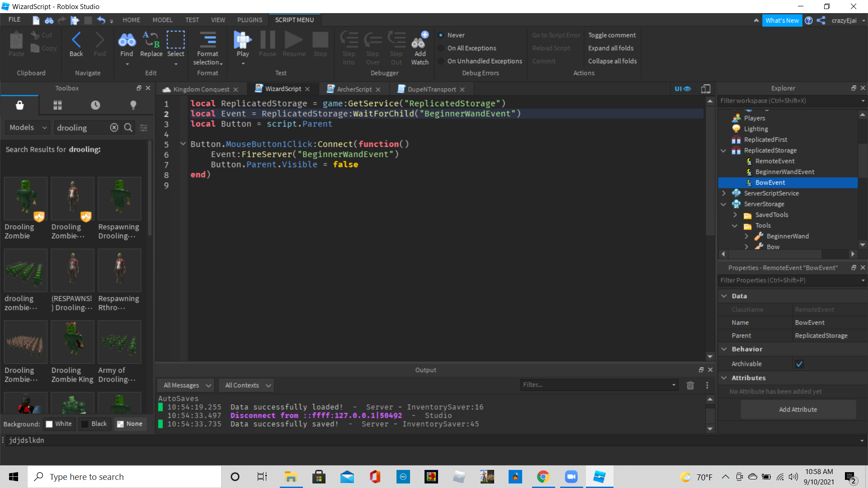Viewport: 868px width, 488px height.
Task: Click the Replace tool icon
Action: click(x=151, y=44)
